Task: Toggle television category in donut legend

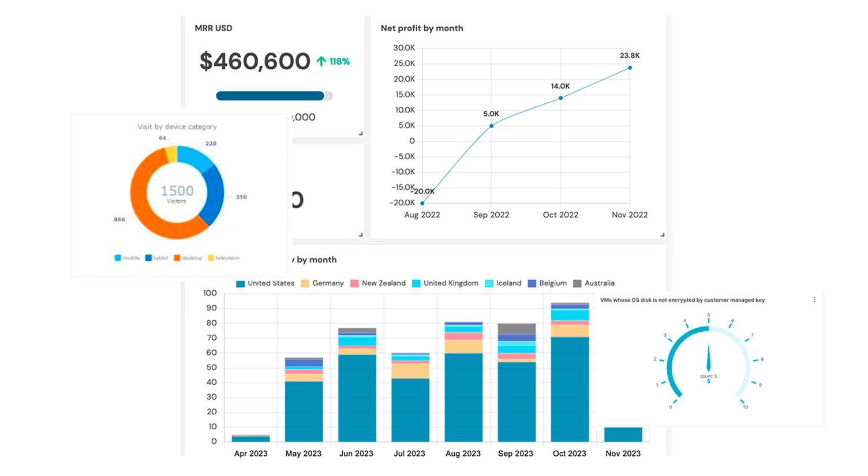Action: coord(223,258)
